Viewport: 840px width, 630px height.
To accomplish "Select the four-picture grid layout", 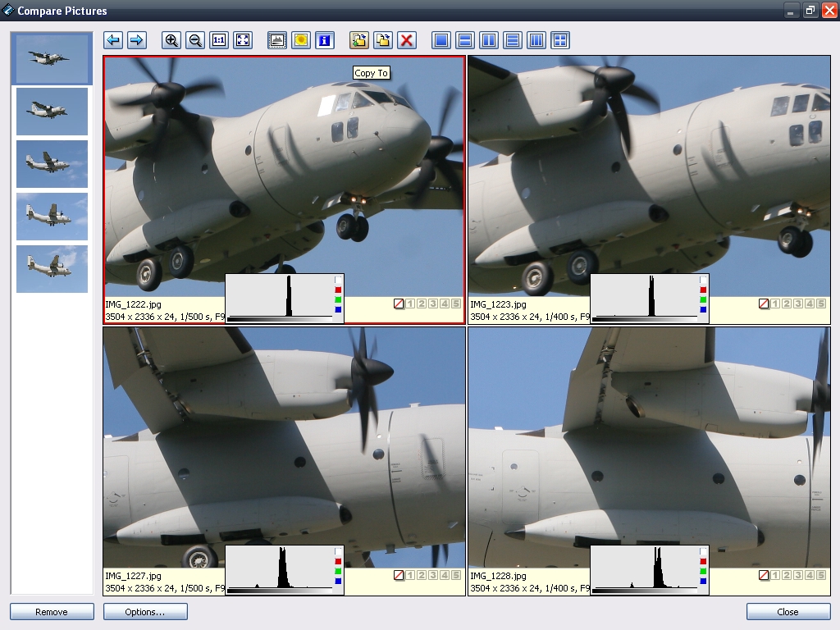I will [560, 40].
